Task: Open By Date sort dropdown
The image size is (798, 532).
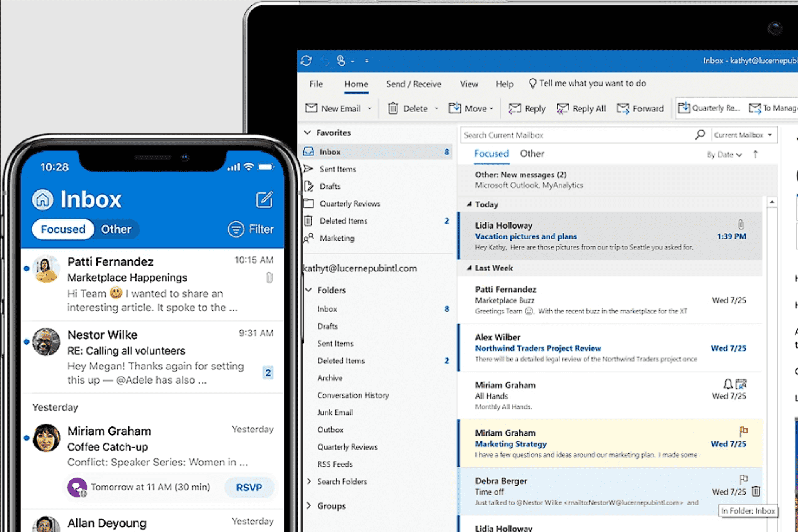Action: point(724,155)
